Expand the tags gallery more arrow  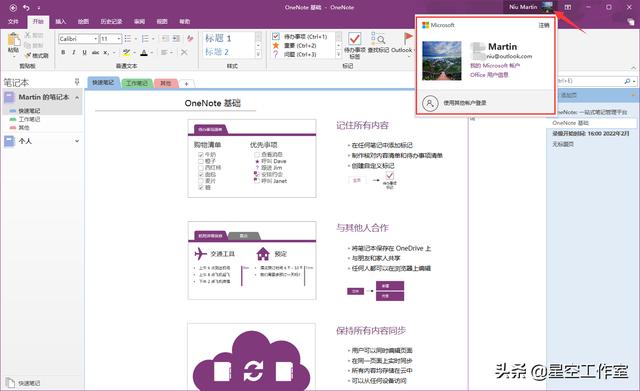(338, 54)
